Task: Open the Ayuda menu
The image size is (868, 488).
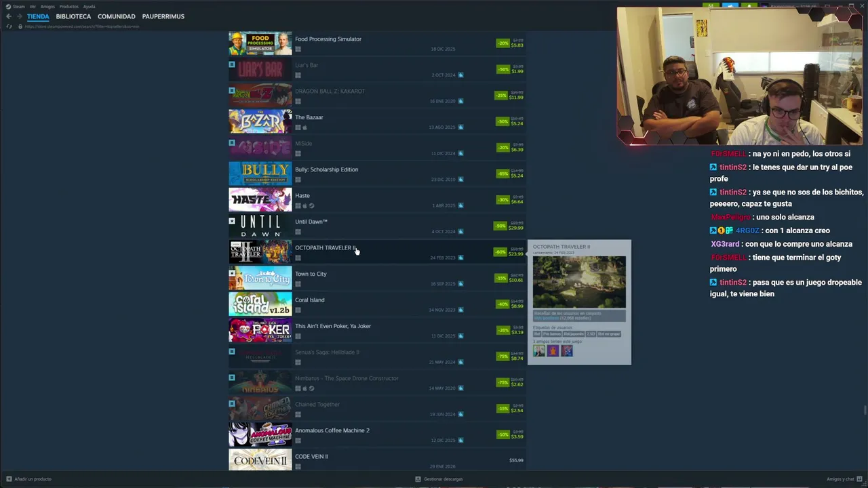Action: 89,6
